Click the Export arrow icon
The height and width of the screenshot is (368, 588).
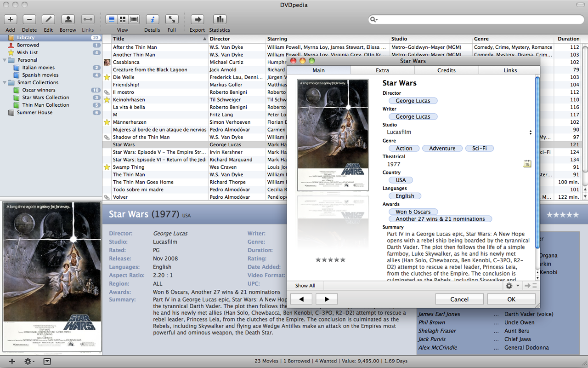pos(197,19)
